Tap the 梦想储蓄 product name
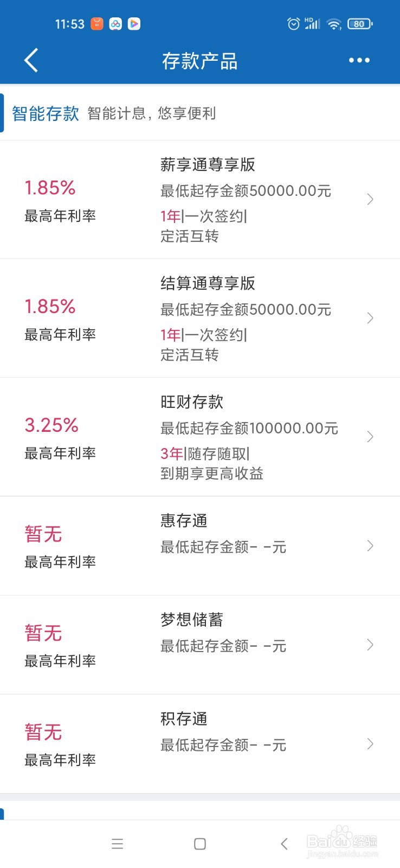This screenshot has width=400, height=868. tap(192, 620)
